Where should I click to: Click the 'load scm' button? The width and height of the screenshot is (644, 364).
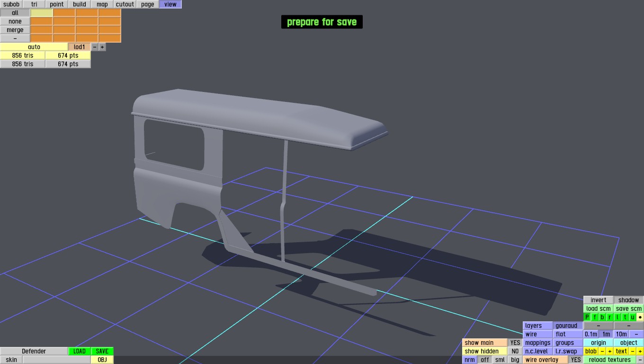599,309
